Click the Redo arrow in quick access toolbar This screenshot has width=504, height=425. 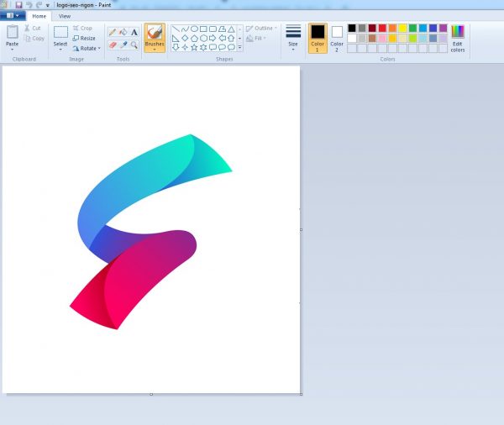pyautogui.click(x=39, y=5)
